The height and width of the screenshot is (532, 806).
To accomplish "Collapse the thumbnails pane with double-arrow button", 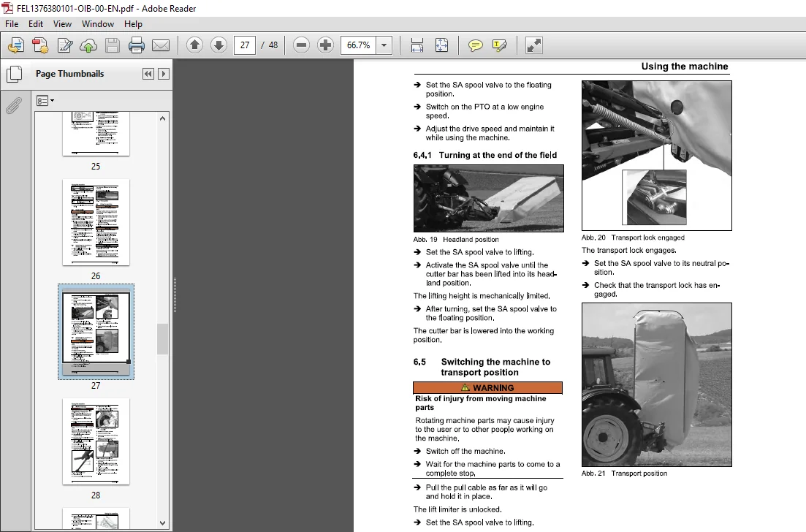I will (x=148, y=74).
